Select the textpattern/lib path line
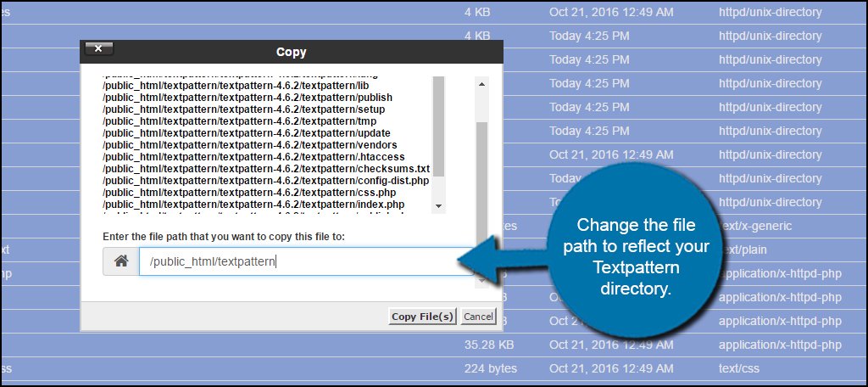Screen dimensions: 868x387 pos(236,86)
